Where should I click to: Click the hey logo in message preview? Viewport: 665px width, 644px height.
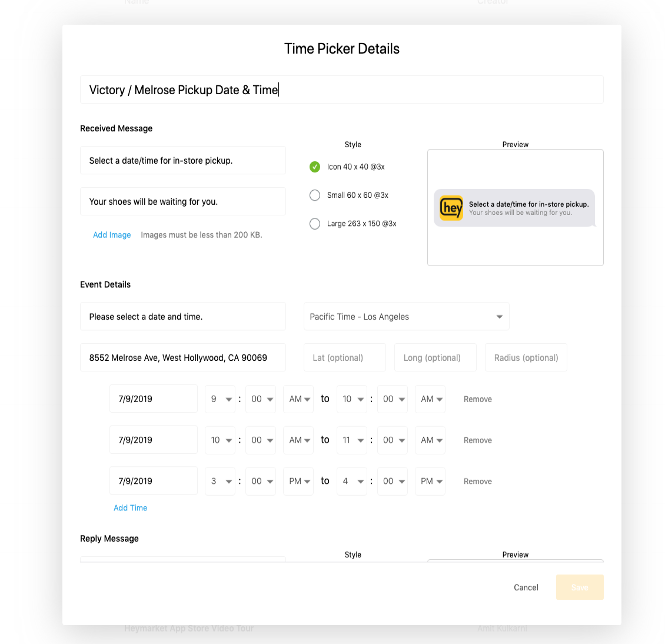coord(451,208)
